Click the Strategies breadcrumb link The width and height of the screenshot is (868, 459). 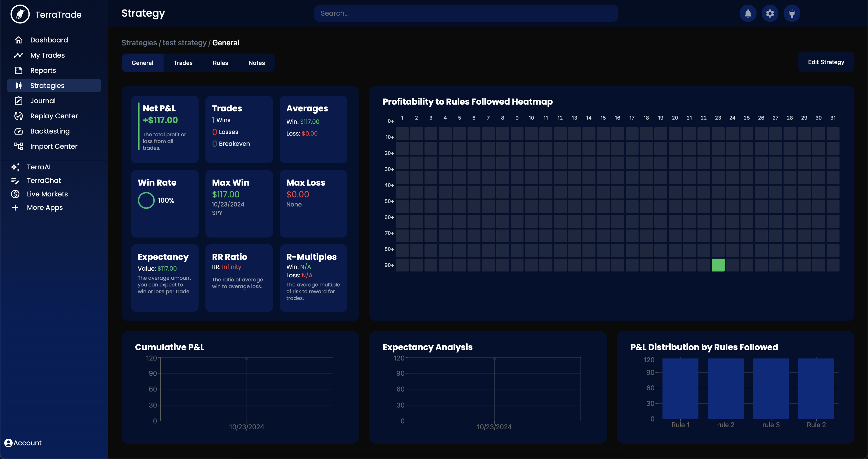tap(139, 43)
